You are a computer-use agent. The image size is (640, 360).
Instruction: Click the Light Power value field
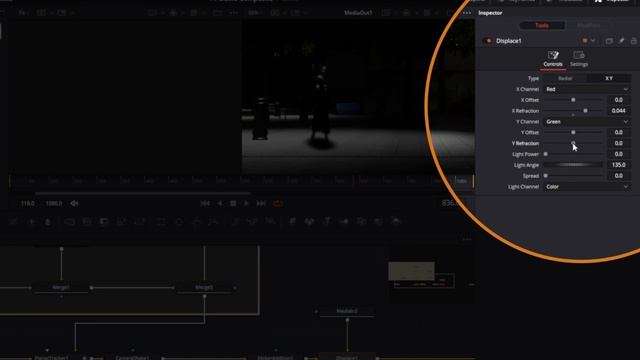tap(618, 154)
